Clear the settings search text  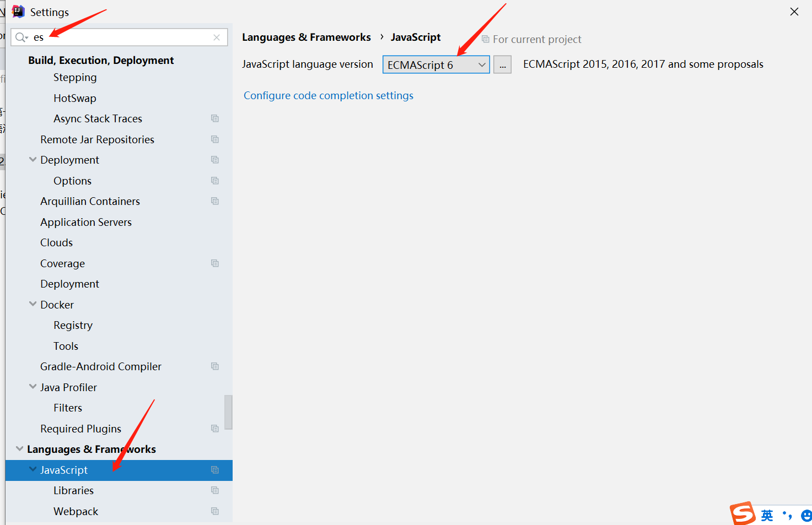click(217, 37)
